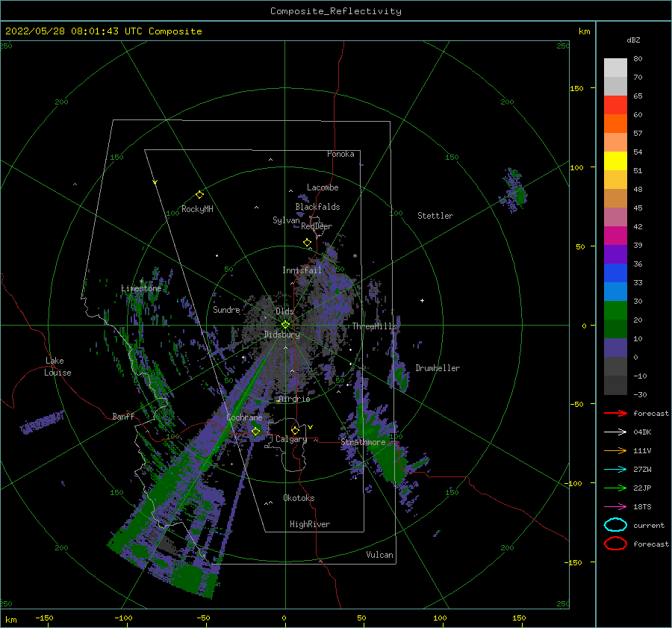The width and height of the screenshot is (672, 628).
Task: Click the Drumheller label
Action: pyautogui.click(x=438, y=368)
